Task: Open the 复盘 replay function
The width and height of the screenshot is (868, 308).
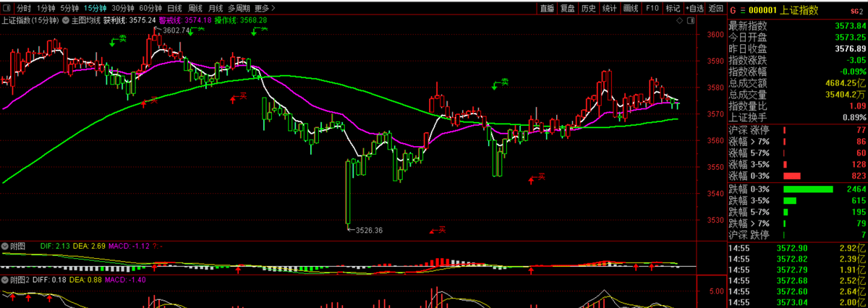Action: [x=568, y=9]
